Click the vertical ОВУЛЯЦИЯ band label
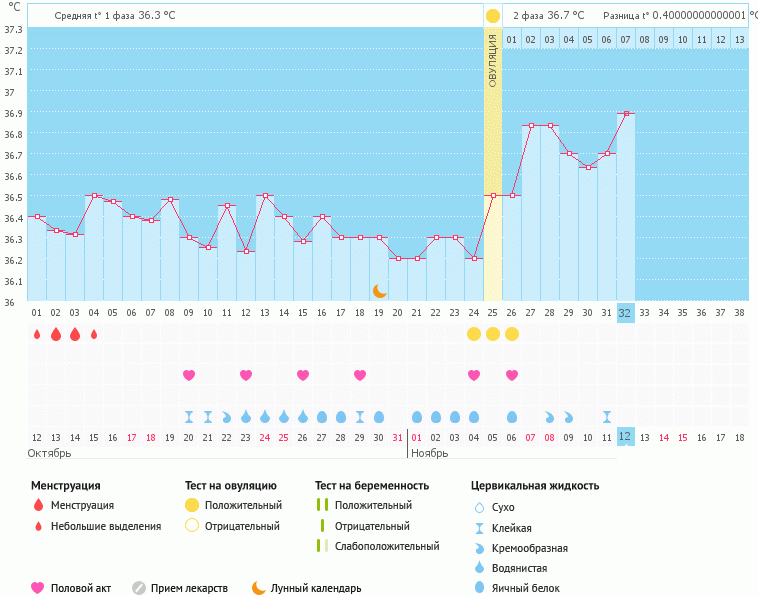The width and height of the screenshot is (758, 595). (492, 60)
